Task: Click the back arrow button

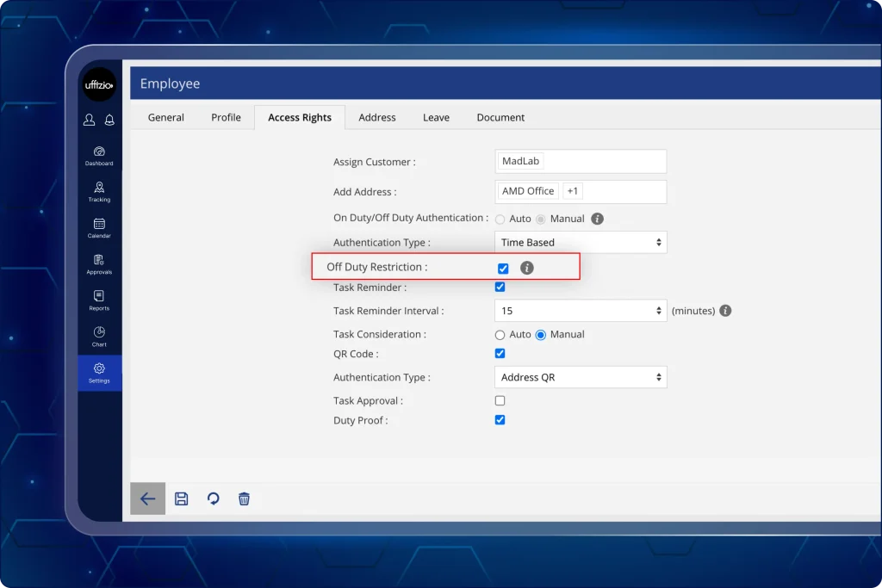Action: (147, 498)
